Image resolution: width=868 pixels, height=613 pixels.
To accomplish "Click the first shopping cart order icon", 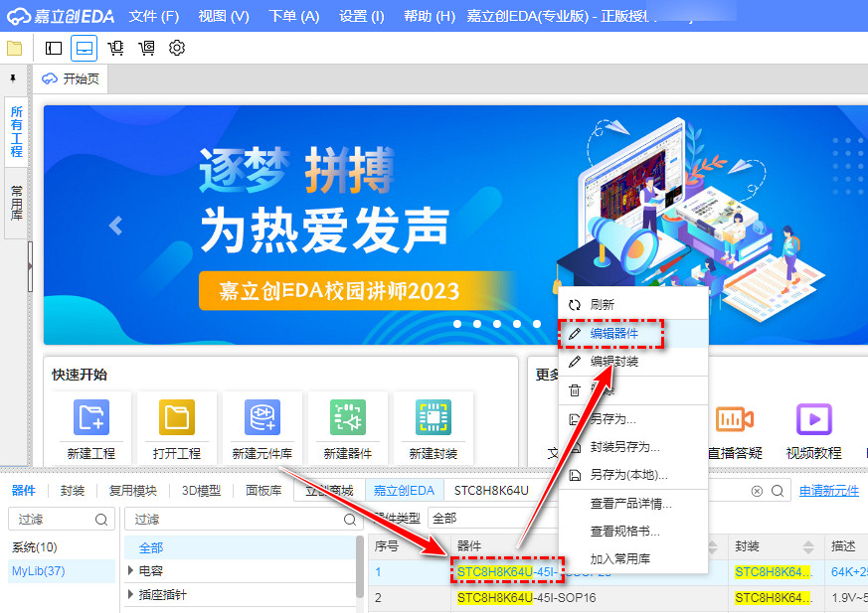I will tap(115, 48).
